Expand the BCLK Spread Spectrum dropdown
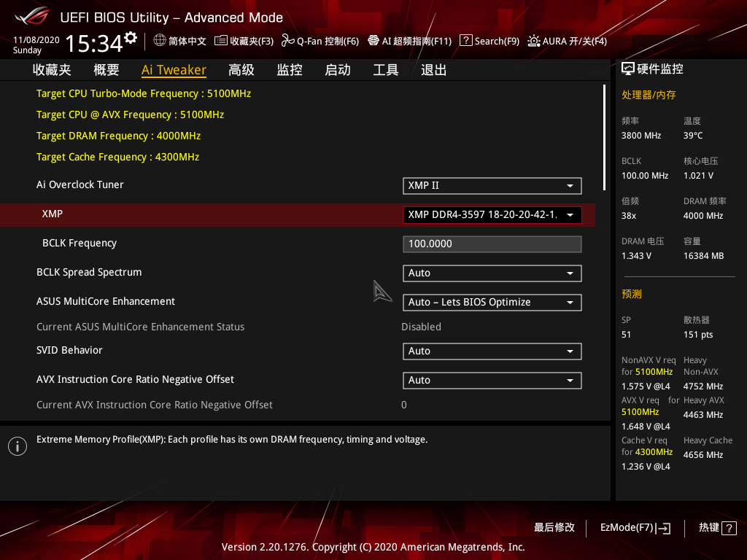This screenshot has height=560, width=747. pyautogui.click(x=492, y=273)
